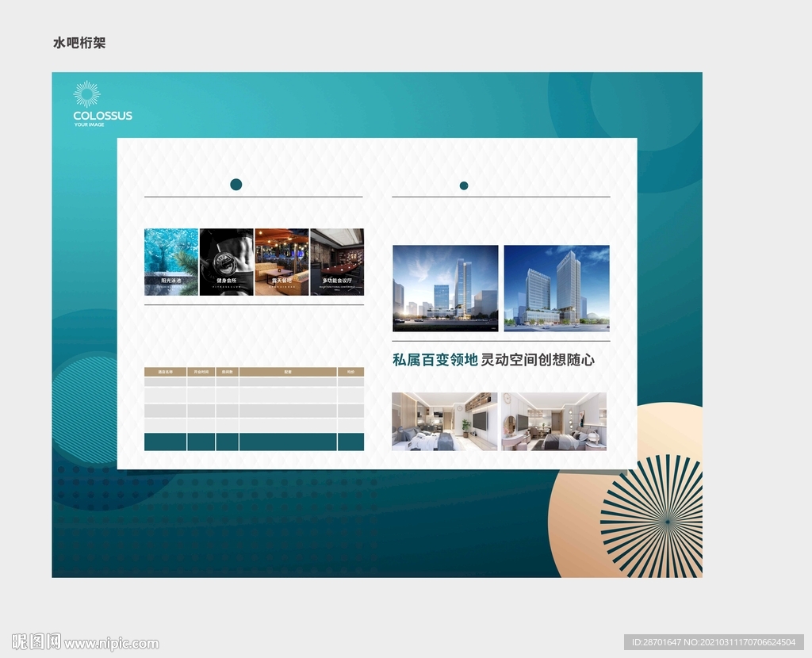Click the 开业时间 table header
Image resolution: width=812 pixels, height=658 pixels.
(201, 372)
